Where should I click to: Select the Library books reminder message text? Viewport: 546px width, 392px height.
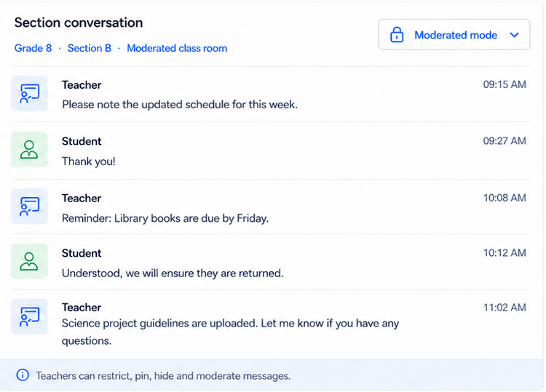[x=165, y=218]
